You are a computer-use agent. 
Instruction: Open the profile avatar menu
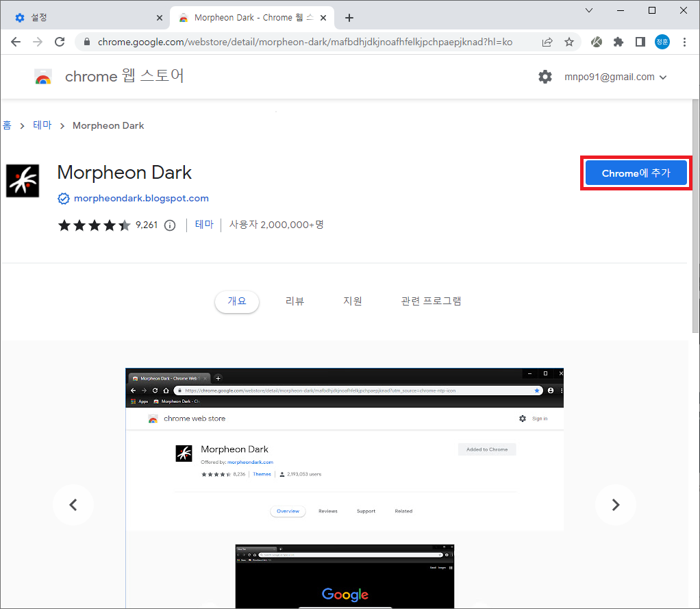(662, 42)
